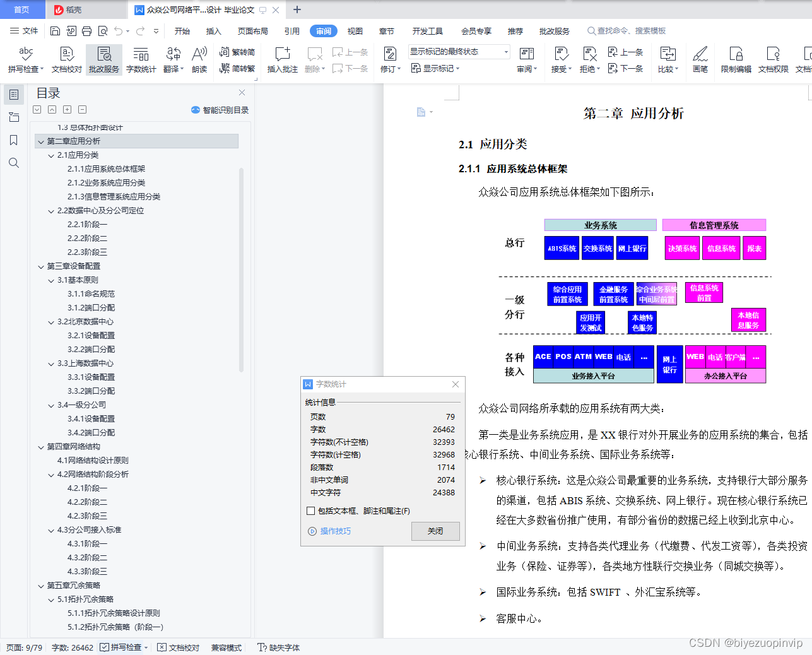Screen dimensions: 812x655
Task: Convert text with 简转繁
Action: (x=237, y=69)
